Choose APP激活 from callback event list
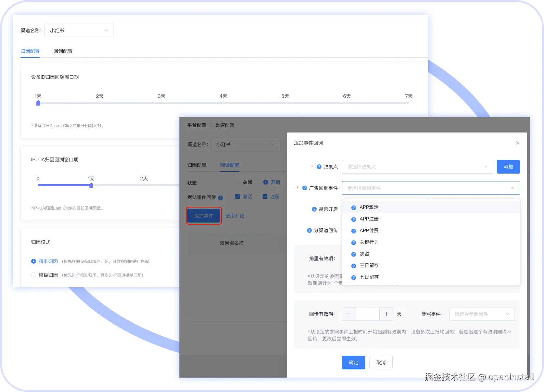Screen dimensions: 544x392 (431, 207)
